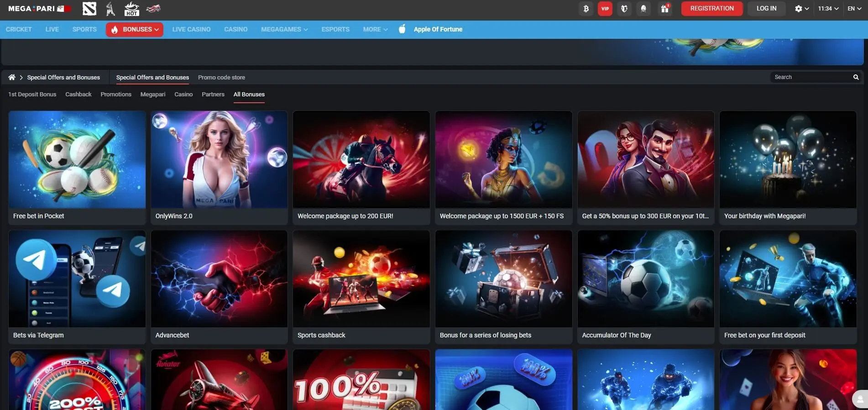
Task: Click the search magnifier icon
Action: coord(856,77)
